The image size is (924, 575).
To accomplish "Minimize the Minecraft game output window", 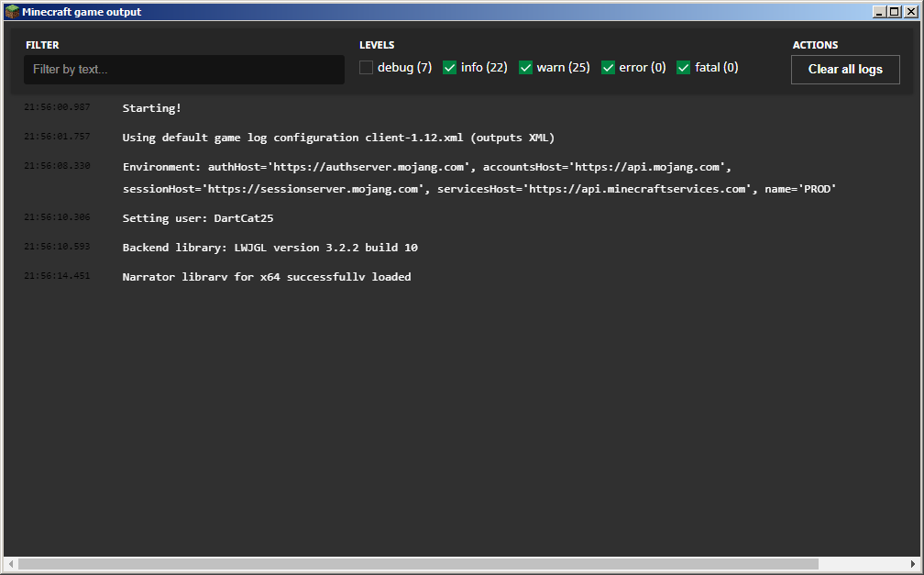I will [879, 12].
